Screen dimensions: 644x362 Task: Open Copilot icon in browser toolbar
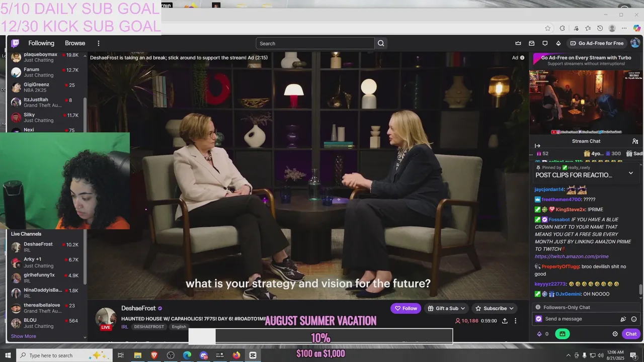pyautogui.click(x=636, y=28)
